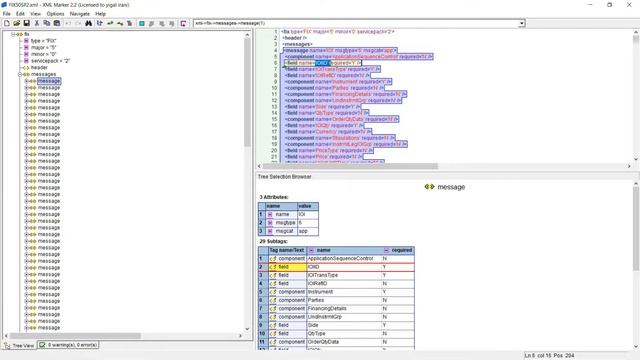Click the UndInstrmtGrp cell in Subtags table
640x360 pixels.
pos(344,317)
